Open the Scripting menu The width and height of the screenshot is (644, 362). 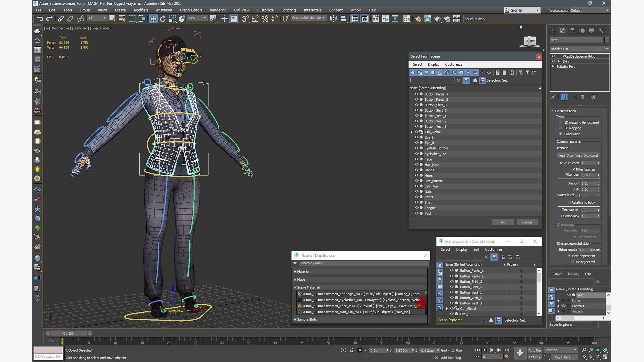tap(288, 10)
